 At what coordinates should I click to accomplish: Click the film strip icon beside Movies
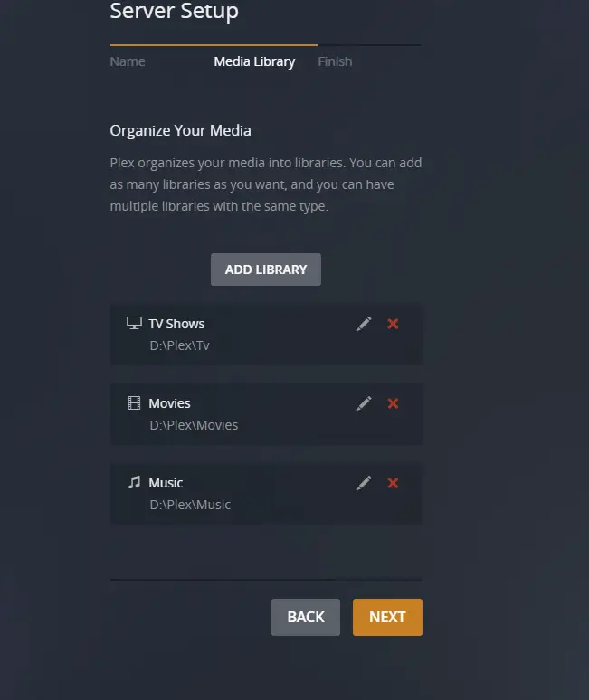[134, 402]
